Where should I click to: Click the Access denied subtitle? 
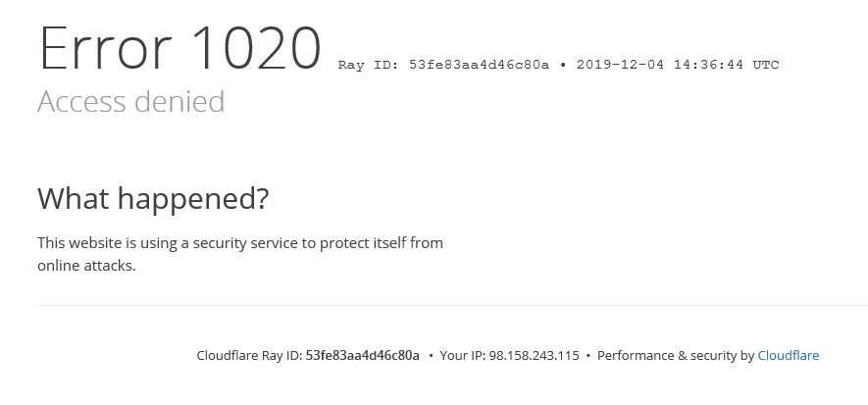click(x=131, y=102)
